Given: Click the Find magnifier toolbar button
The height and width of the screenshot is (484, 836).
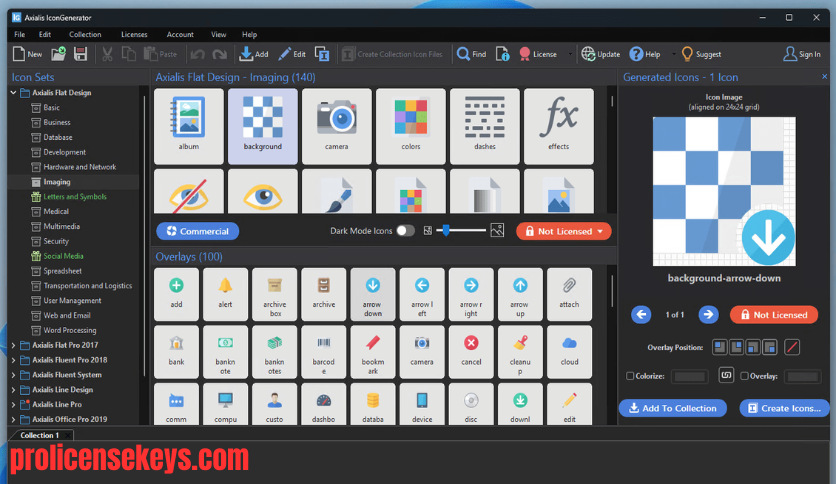Looking at the screenshot, I should pyautogui.click(x=472, y=54).
